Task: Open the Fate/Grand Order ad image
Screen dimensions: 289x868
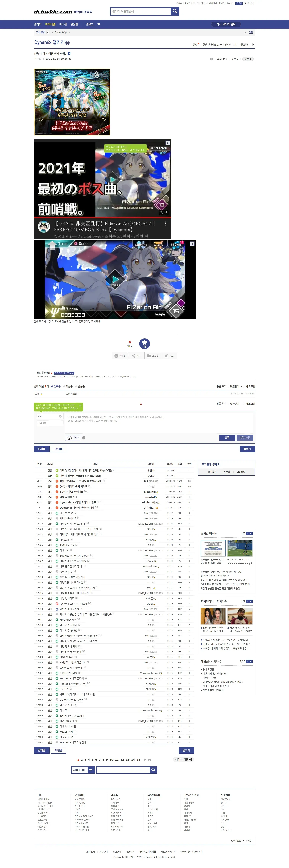Action: pyautogui.click(x=72, y=102)
